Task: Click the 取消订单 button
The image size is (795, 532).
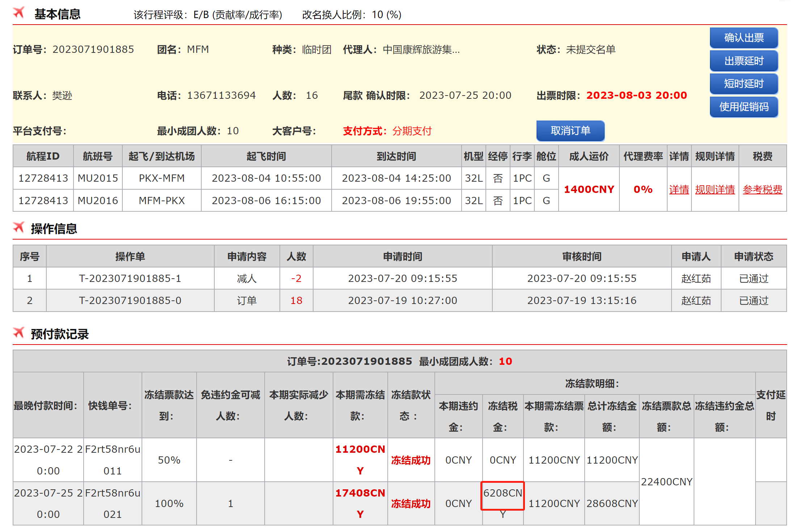Action: [570, 131]
